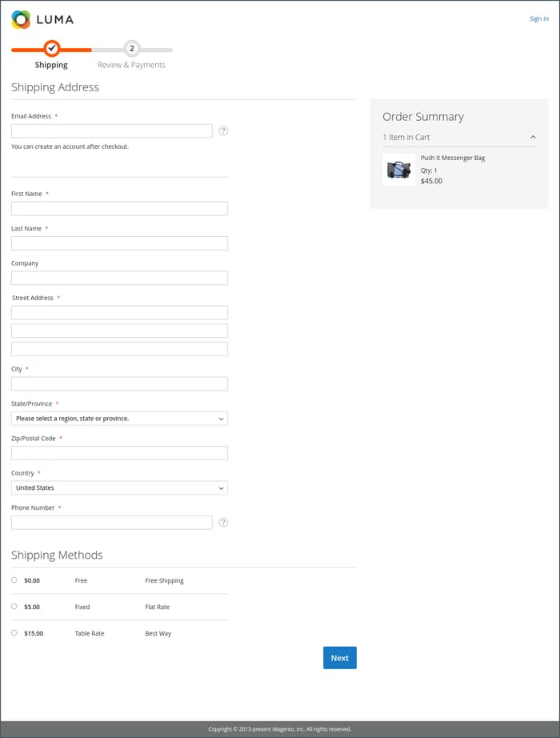Click the Shipping step checkmark icon
The width and height of the screenshot is (560, 738).
[x=51, y=48]
